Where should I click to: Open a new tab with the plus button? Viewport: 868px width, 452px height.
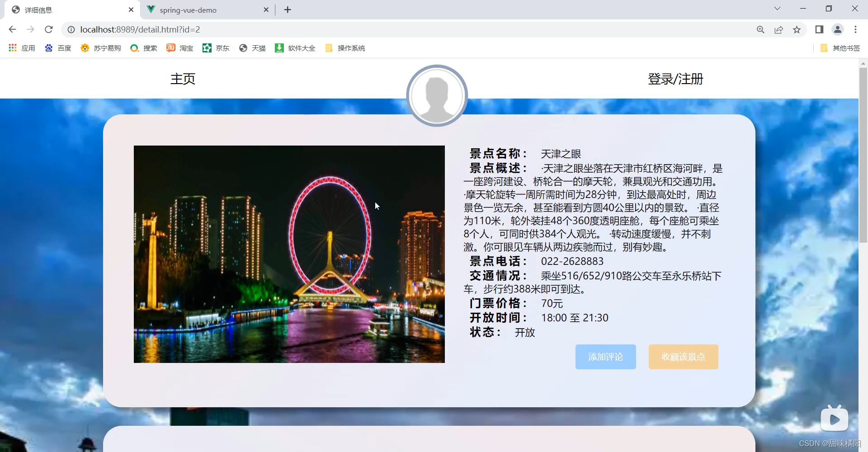(x=288, y=9)
